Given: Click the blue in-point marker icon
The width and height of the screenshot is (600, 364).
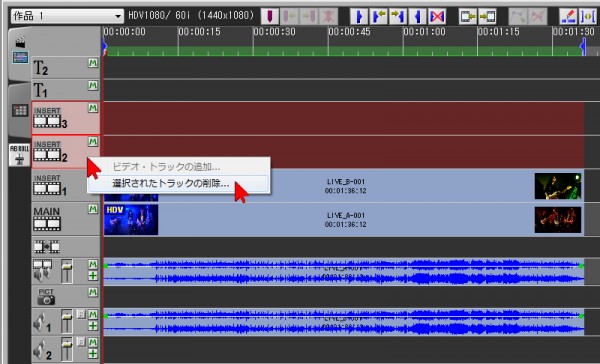Looking at the screenshot, I should point(359,16).
